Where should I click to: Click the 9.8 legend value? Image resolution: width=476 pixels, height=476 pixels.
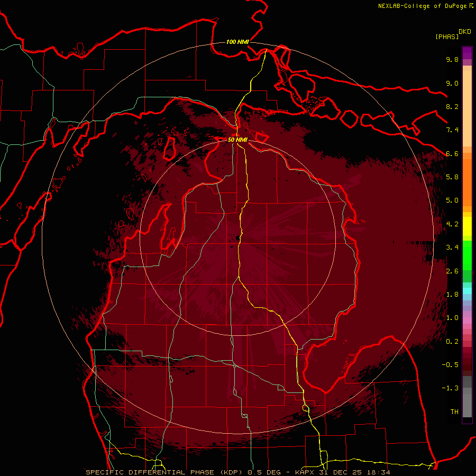[x=452, y=59]
